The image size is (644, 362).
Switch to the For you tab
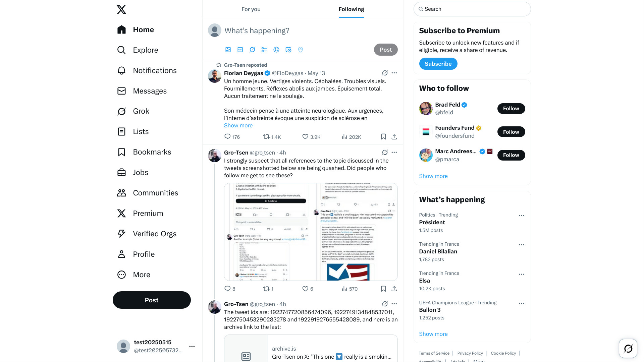(x=251, y=9)
